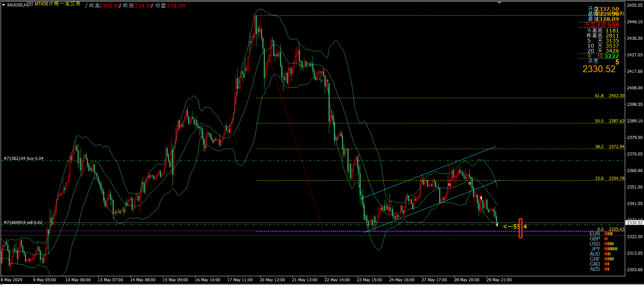Viewport: 644px width, 285px height.
Task: Click the 23.6 Fibonacci level label 2354.78
Action: 610,178
